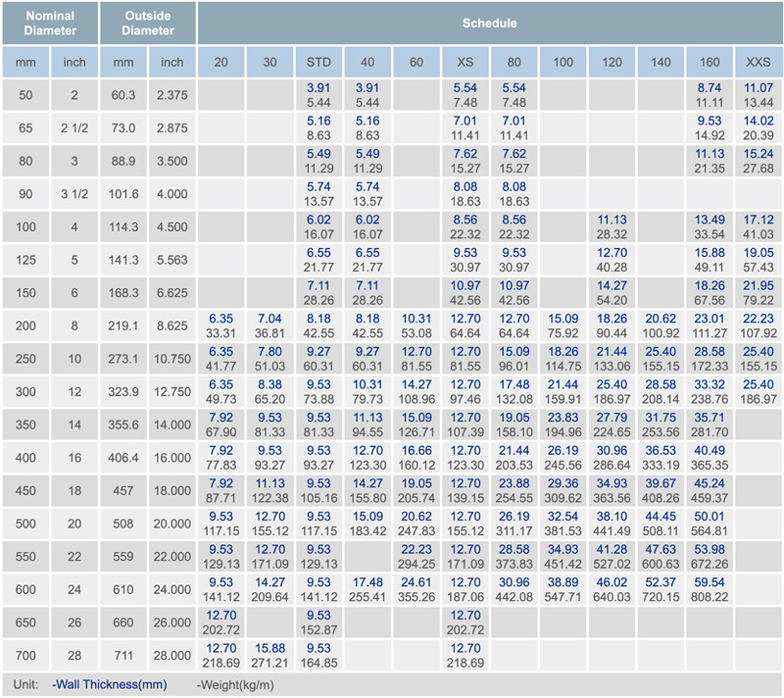Select the 3 1/2 inch nominal cell
The width and height of the screenshot is (784, 698).
point(74,194)
